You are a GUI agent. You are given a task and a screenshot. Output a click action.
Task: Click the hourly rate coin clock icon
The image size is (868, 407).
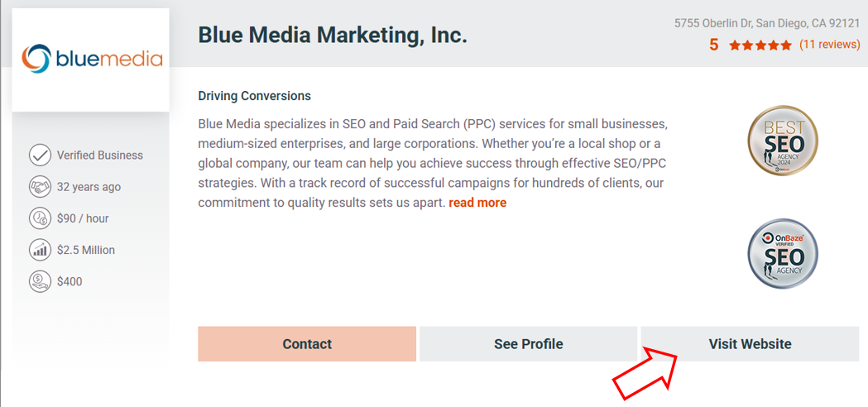40,218
